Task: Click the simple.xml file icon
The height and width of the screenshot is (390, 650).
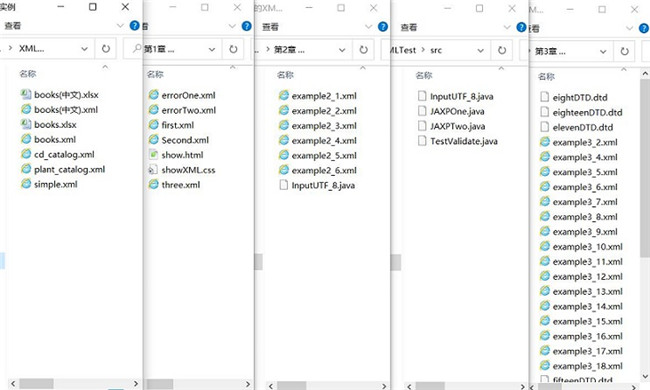Action: point(26,184)
